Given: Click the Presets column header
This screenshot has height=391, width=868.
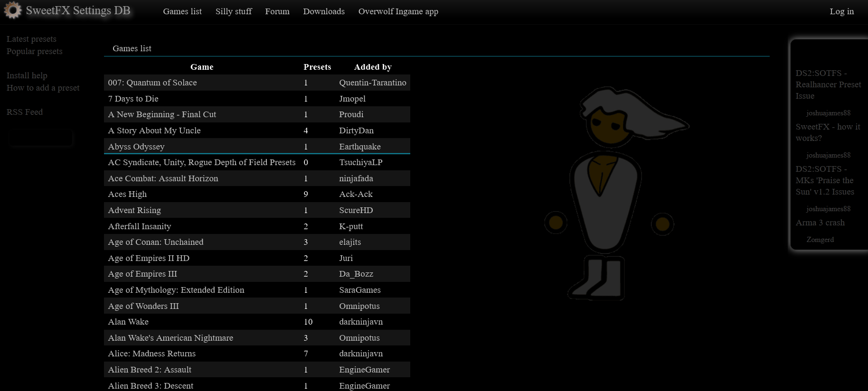Looking at the screenshot, I should pyautogui.click(x=317, y=67).
